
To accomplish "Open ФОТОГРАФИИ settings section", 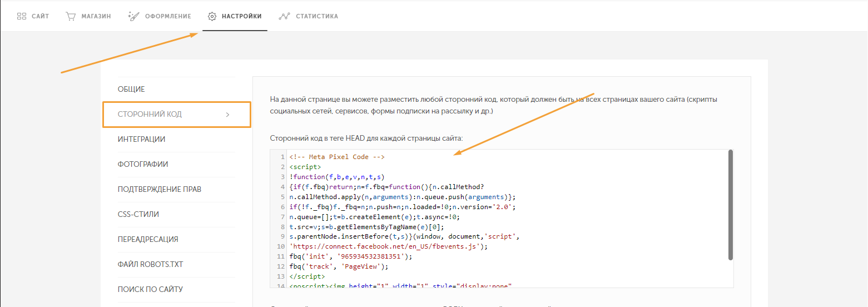I will coord(143,164).
